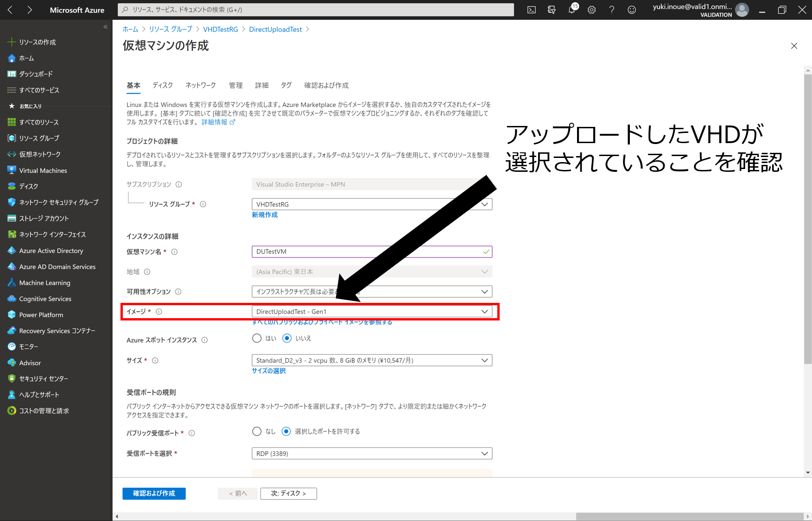
Task: Go forward with browser forward arrow
Action: click(x=30, y=10)
